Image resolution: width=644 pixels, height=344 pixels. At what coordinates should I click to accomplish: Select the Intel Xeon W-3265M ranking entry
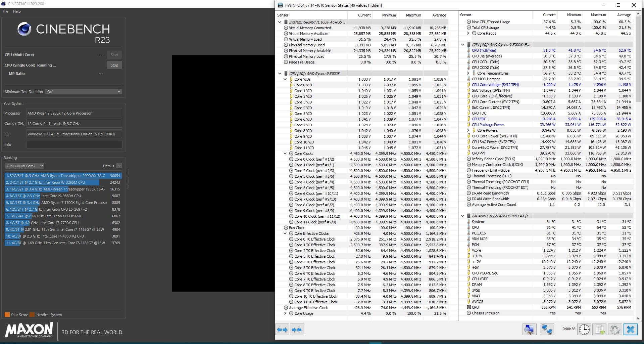(x=63, y=182)
